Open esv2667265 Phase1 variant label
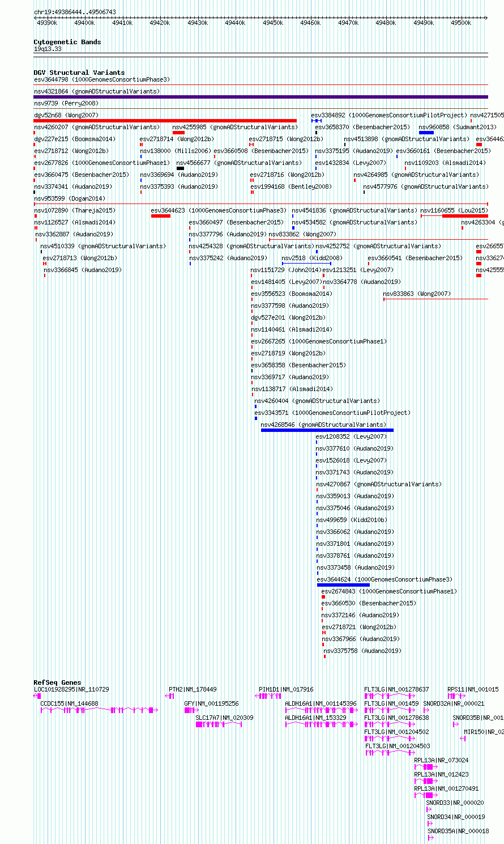504x844 pixels. click(x=319, y=341)
